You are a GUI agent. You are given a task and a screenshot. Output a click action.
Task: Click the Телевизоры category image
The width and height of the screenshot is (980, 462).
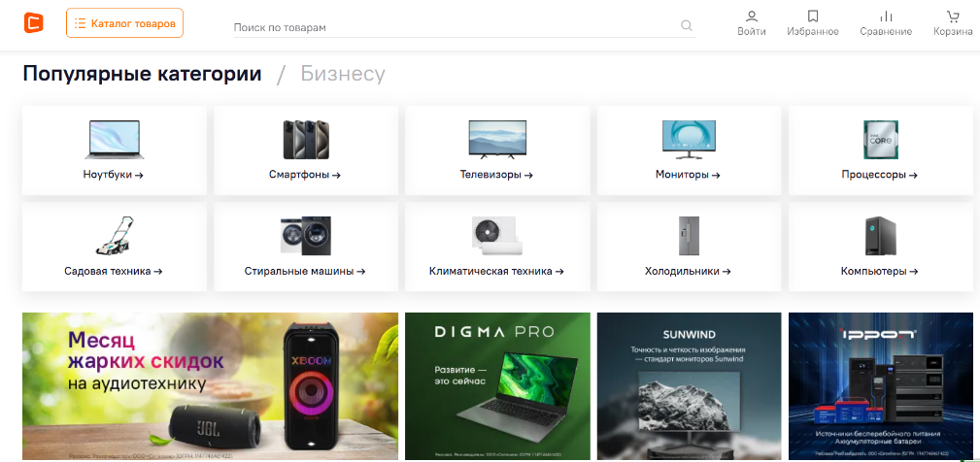coord(497,139)
